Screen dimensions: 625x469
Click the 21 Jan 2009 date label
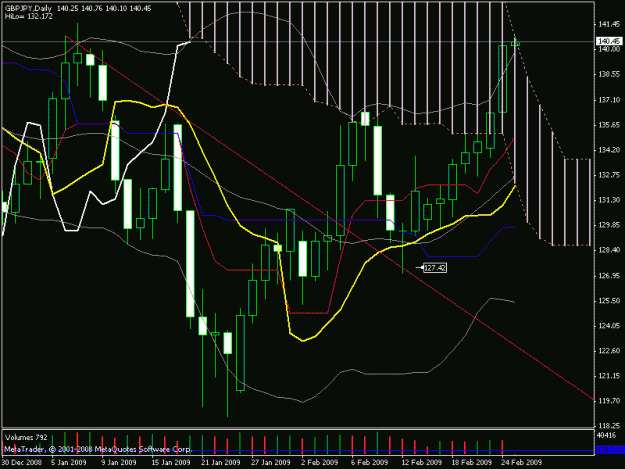coord(220,462)
